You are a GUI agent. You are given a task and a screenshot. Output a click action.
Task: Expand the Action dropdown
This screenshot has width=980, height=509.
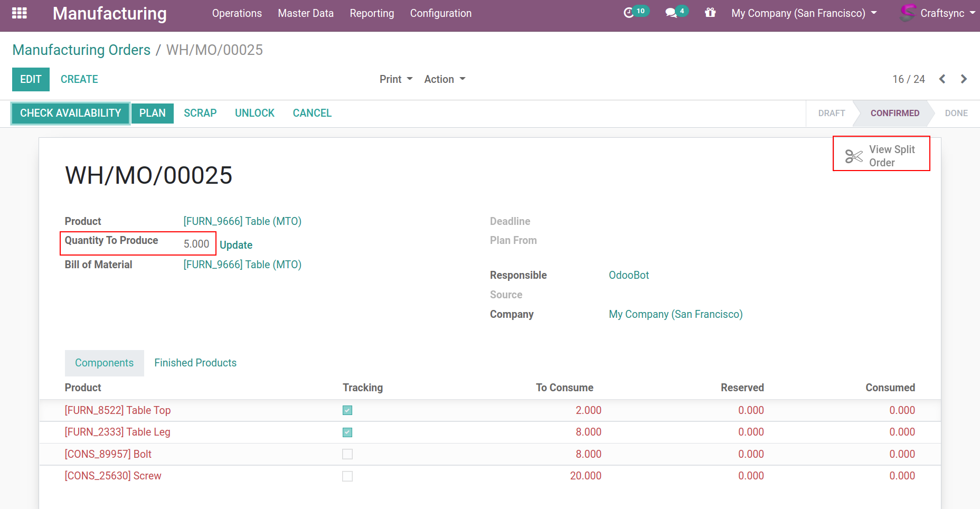point(445,79)
